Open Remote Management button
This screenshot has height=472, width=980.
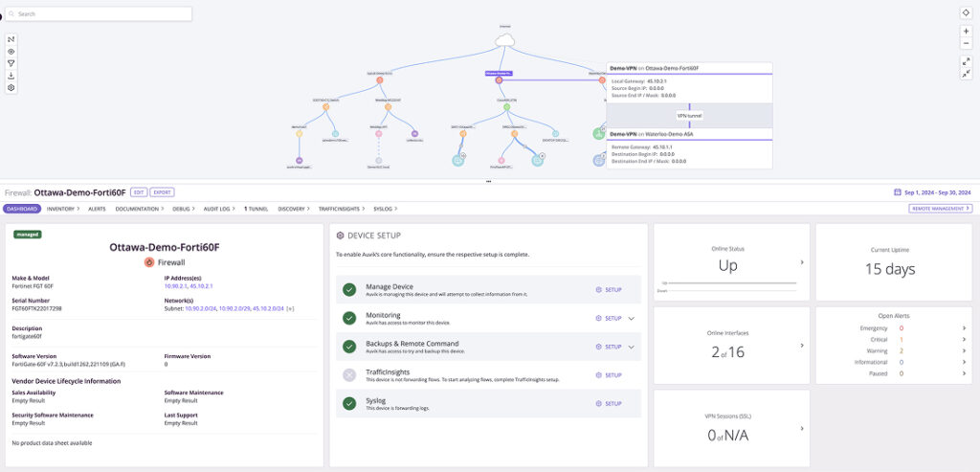[x=941, y=208]
